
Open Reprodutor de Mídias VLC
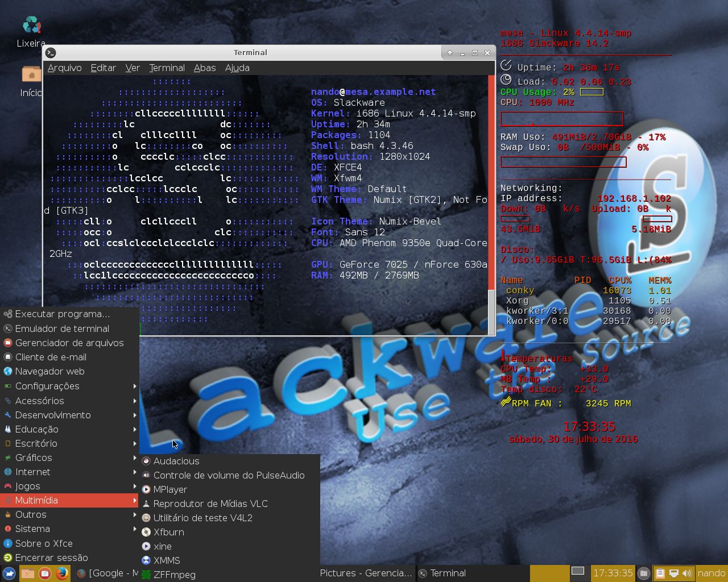click(x=230, y=504)
